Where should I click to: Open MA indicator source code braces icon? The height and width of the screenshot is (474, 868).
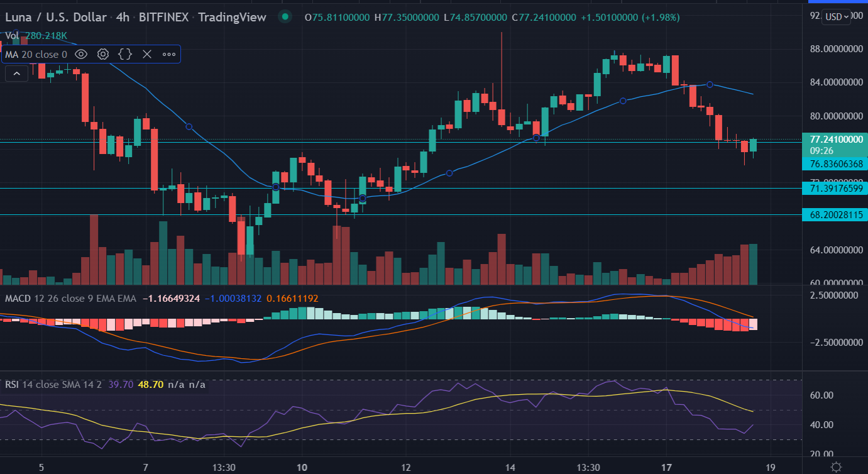(x=125, y=54)
